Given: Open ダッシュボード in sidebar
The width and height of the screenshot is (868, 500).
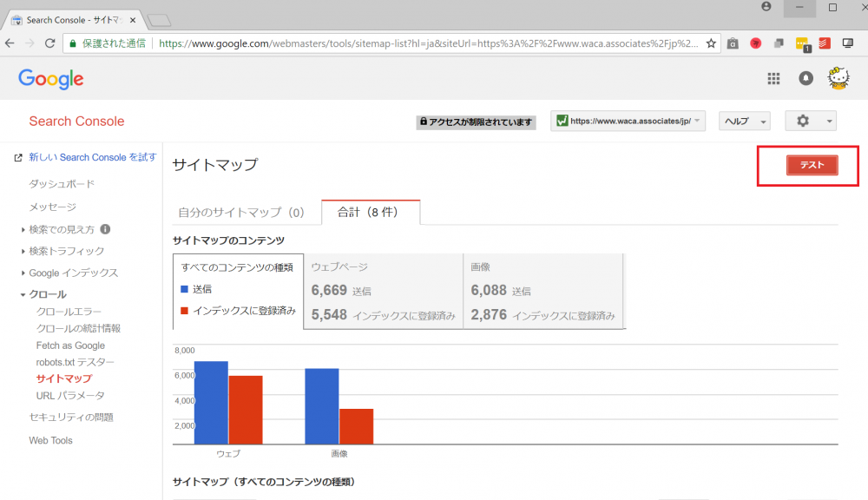Looking at the screenshot, I should pos(62,184).
